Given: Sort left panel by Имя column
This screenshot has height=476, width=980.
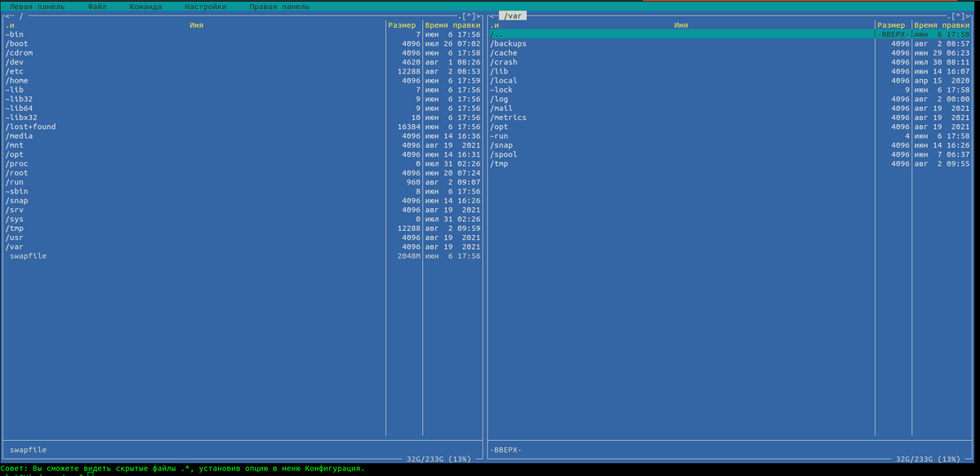Looking at the screenshot, I should click(x=197, y=25).
